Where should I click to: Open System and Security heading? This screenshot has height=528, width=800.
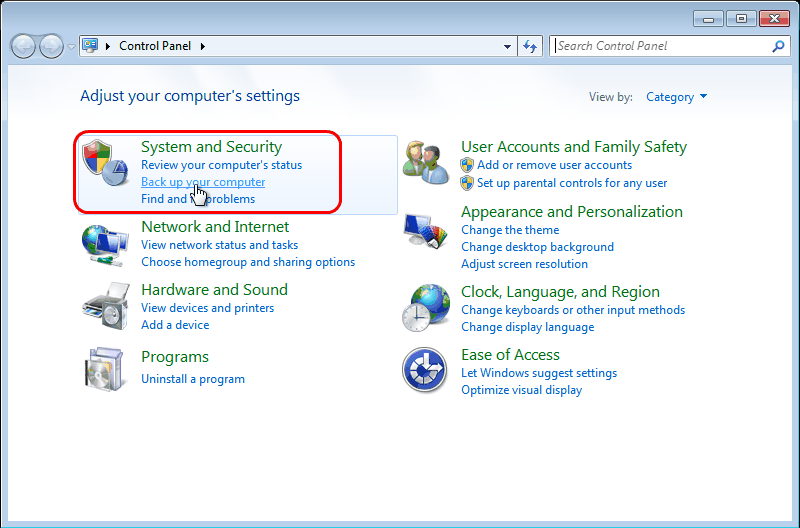(x=211, y=146)
